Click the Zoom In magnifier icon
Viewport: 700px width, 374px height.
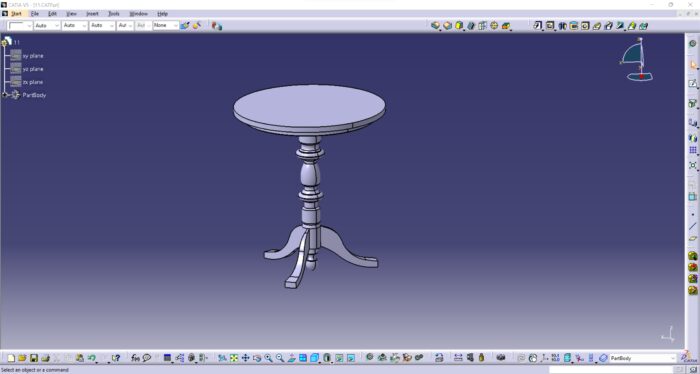click(x=268, y=358)
